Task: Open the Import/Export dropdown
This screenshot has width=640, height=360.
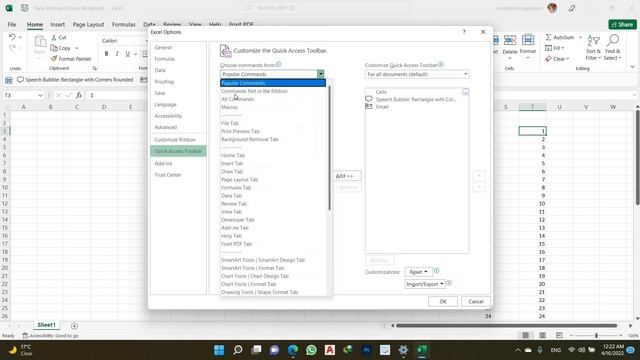Action: [x=425, y=284]
